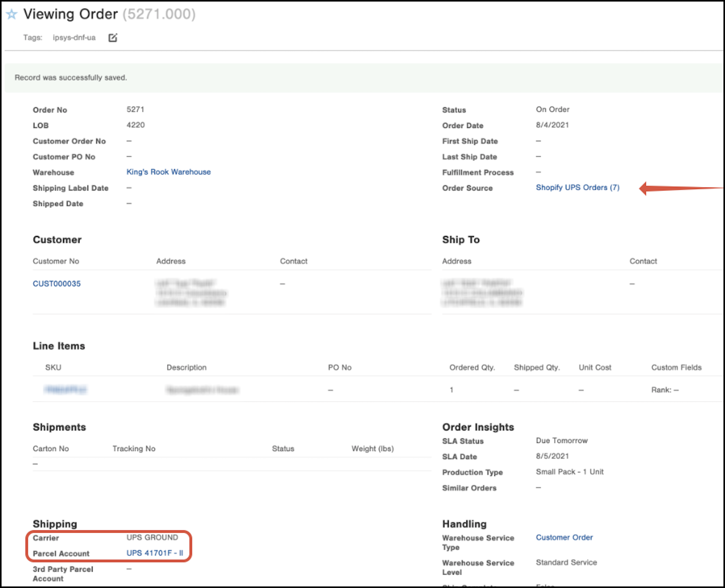725x588 pixels.
Task: Click the Order Insights section heading
Action: [478, 427]
